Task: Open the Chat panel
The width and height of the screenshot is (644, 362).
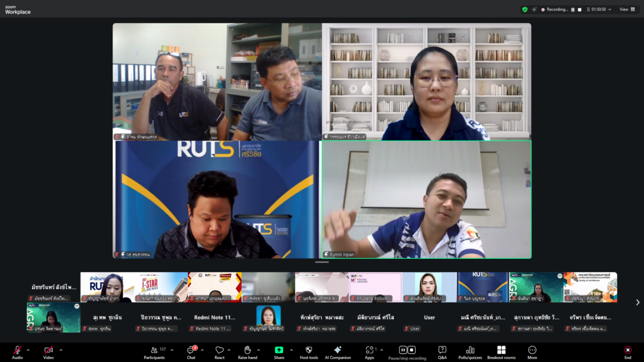Action: tap(190, 351)
